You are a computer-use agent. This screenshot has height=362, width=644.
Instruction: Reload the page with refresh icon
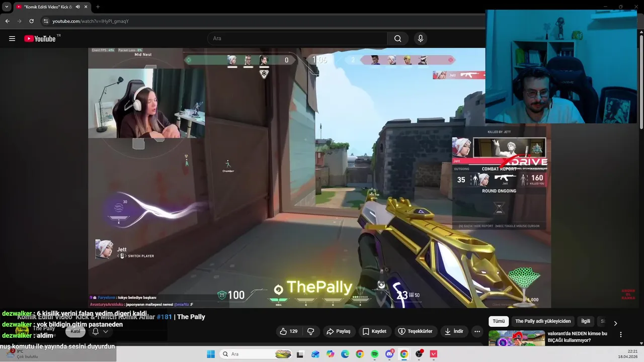31,21
